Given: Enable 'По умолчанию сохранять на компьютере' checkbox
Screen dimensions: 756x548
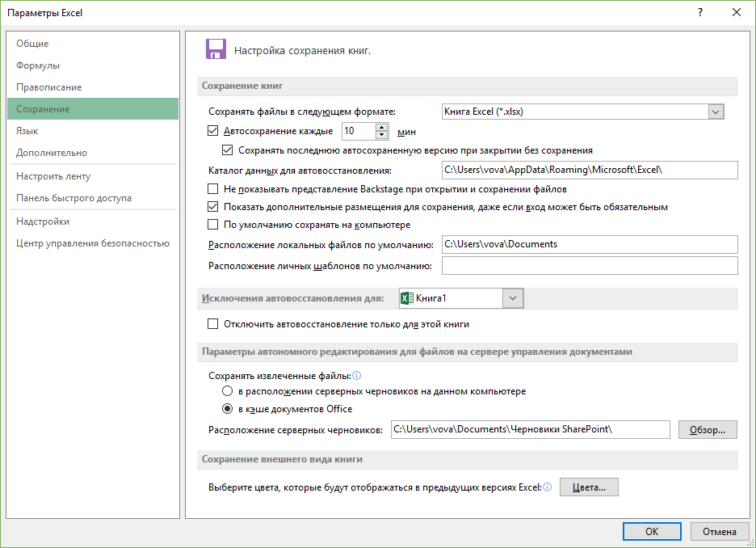Looking at the screenshot, I should pos(213,225).
